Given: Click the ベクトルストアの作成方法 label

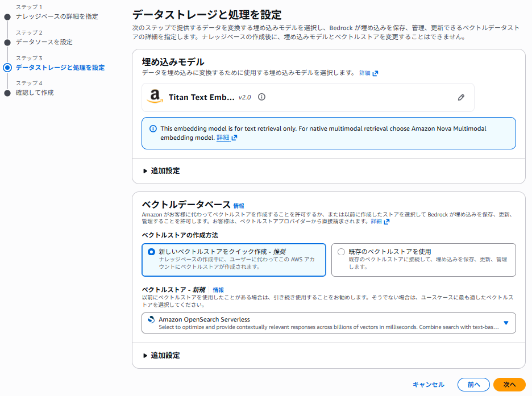Looking at the screenshot, I should [x=180, y=235].
